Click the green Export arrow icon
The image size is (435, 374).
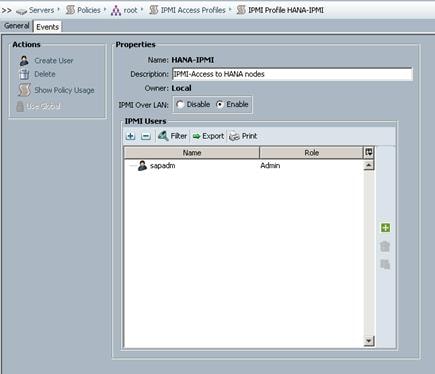tap(197, 136)
